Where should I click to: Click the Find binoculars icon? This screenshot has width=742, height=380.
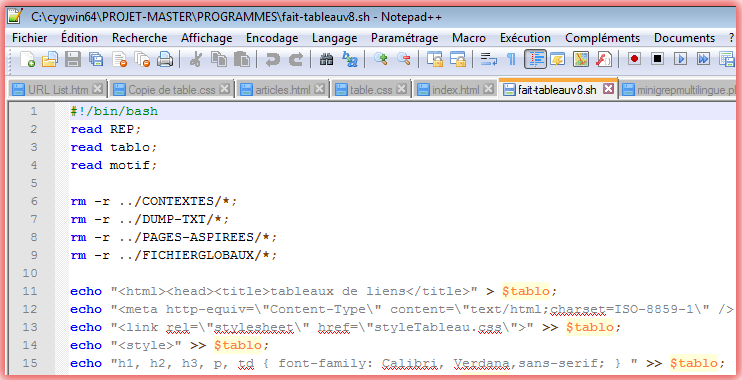[326, 59]
